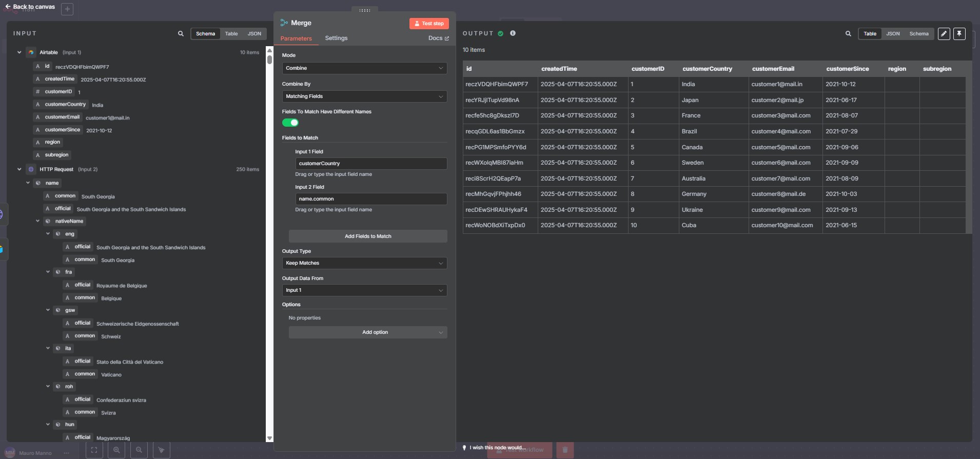Open the Add option dropdown
This screenshot has width=980, height=459.
(368, 332)
